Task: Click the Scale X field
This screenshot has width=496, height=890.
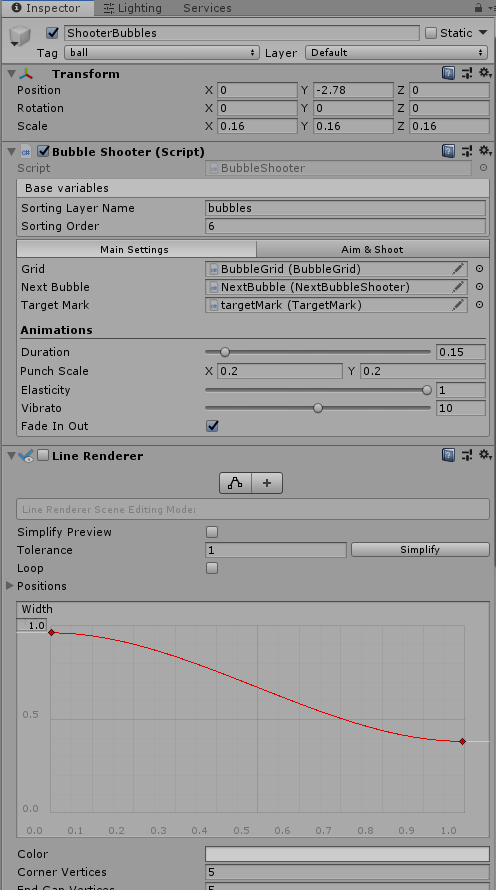Action: click(257, 126)
